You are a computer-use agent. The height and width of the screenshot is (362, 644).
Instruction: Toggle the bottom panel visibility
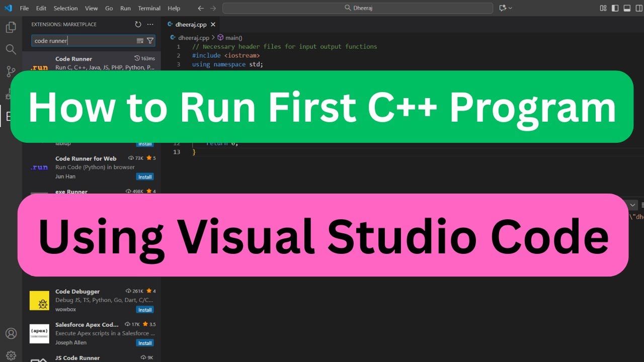627,8
